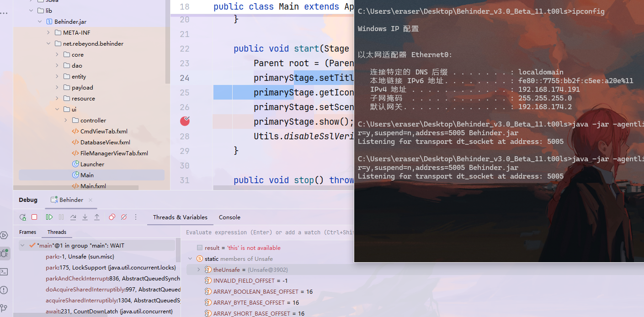Collapse static members of Unsafe
This screenshot has width=644, height=317.
point(191,259)
